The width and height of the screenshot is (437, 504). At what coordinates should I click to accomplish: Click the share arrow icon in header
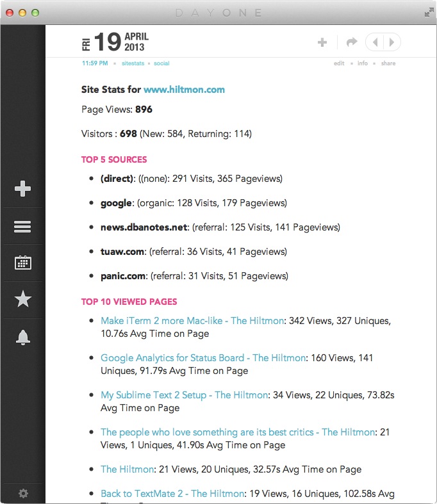click(352, 42)
